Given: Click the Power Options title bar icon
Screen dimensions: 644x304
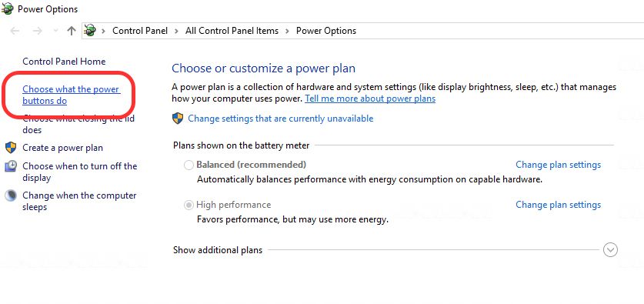Looking at the screenshot, I should click(8, 8).
